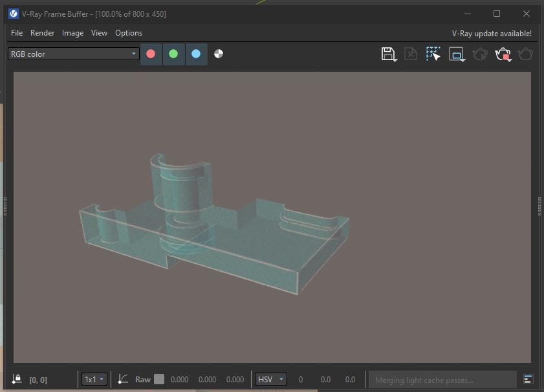This screenshot has height=392, width=544.
Task: Switch to alpha/mono channel view
Action: (x=219, y=54)
